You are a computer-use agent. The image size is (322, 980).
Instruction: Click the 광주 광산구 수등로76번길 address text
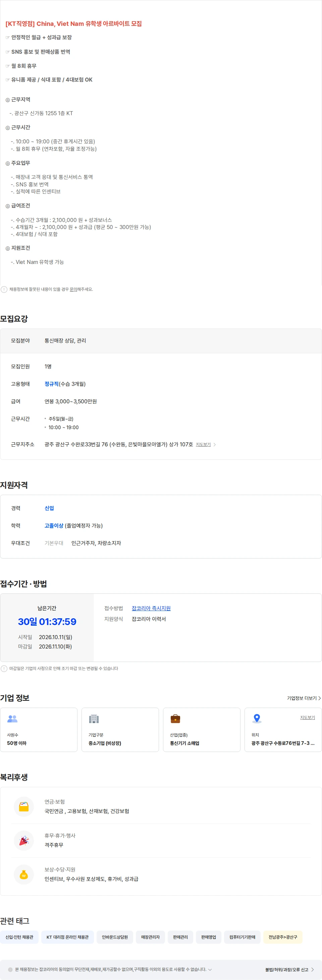283,743
